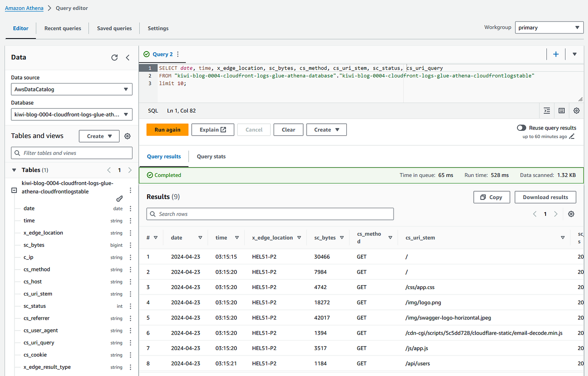Collapse the Data sidebar panel
The width and height of the screenshot is (588, 376).
(127, 57)
